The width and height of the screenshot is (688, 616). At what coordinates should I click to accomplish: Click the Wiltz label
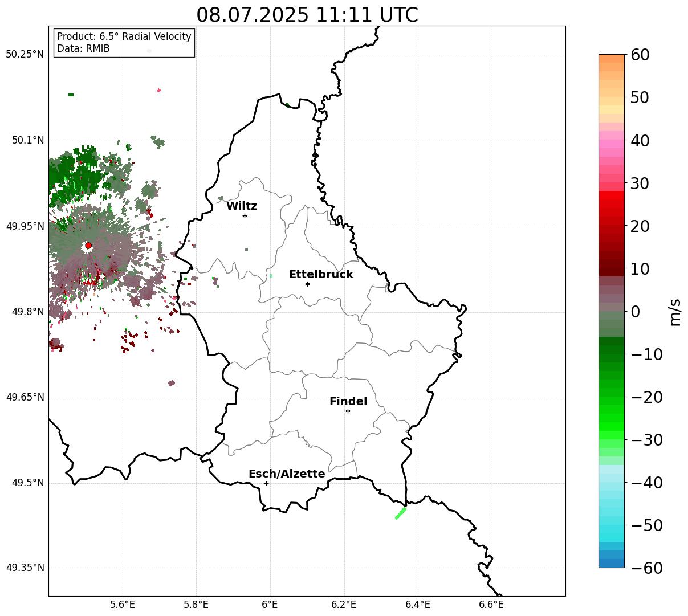click(x=242, y=206)
